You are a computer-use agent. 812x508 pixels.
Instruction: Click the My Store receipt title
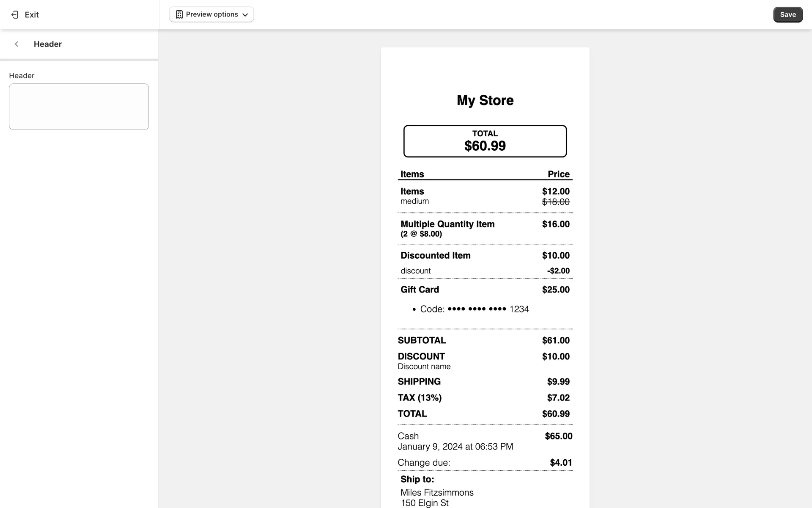[485, 100]
